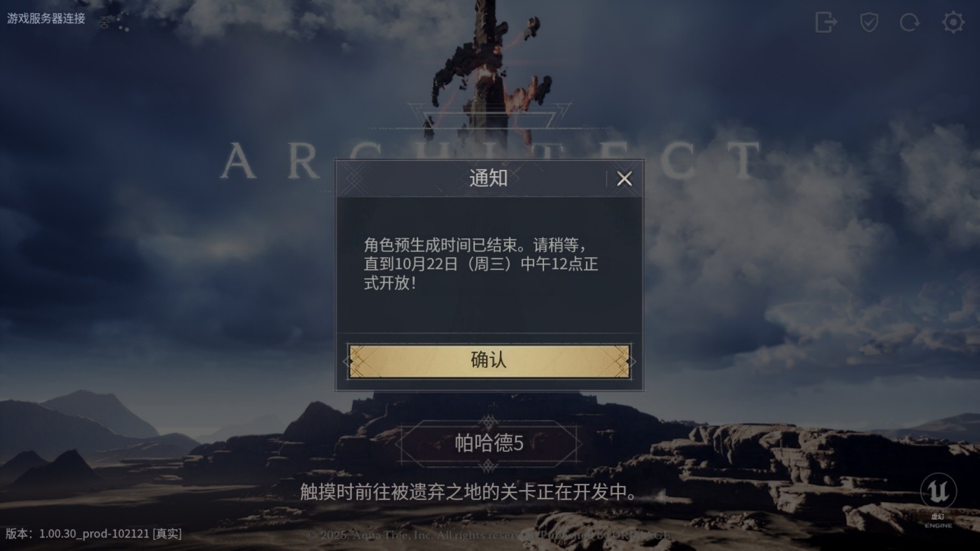The width and height of the screenshot is (980, 551).
Task: Close the 通知 dialog with X
Action: (x=624, y=179)
